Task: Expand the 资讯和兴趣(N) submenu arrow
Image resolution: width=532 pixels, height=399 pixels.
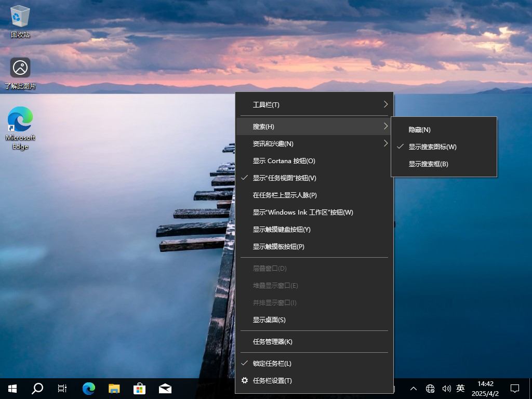Action: pos(385,143)
